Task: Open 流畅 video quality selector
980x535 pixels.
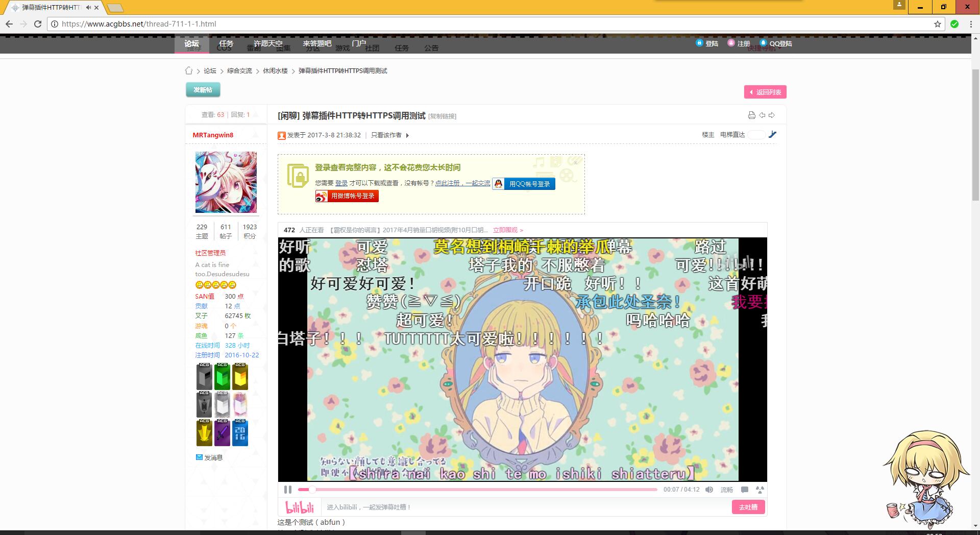Action: (726, 490)
